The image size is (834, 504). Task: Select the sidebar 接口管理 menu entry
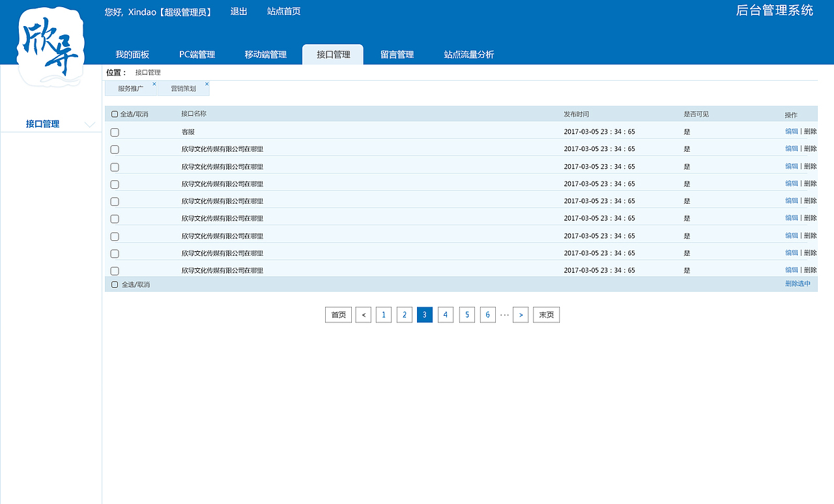[x=43, y=124]
